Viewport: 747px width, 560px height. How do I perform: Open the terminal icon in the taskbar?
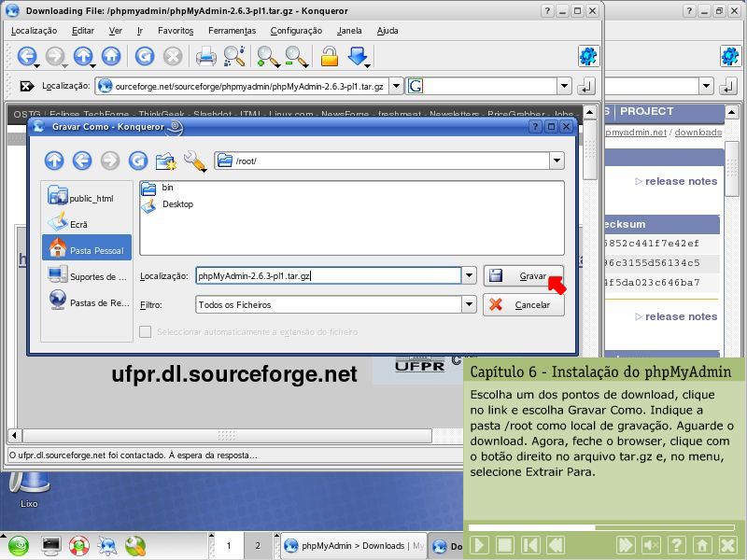[x=51, y=545]
